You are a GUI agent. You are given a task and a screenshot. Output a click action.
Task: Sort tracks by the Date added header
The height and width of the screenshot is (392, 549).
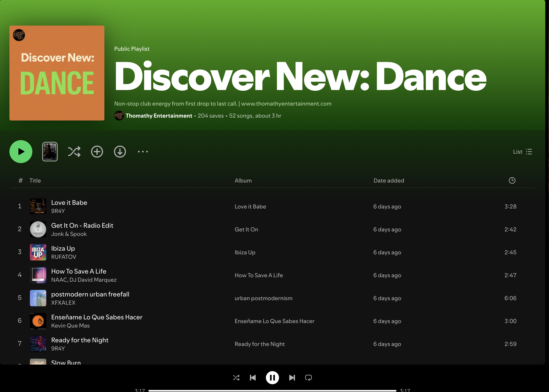(x=389, y=180)
